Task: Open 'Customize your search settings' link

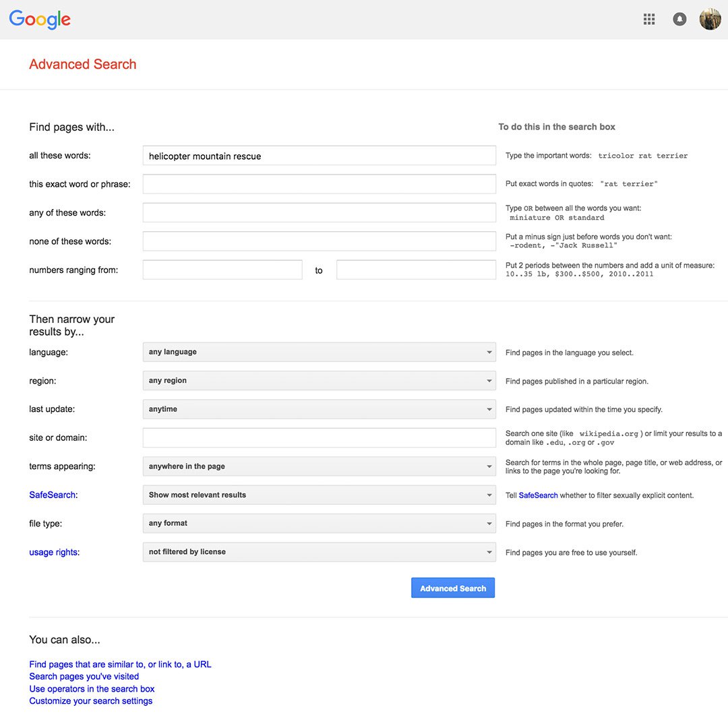Action: [x=90, y=701]
